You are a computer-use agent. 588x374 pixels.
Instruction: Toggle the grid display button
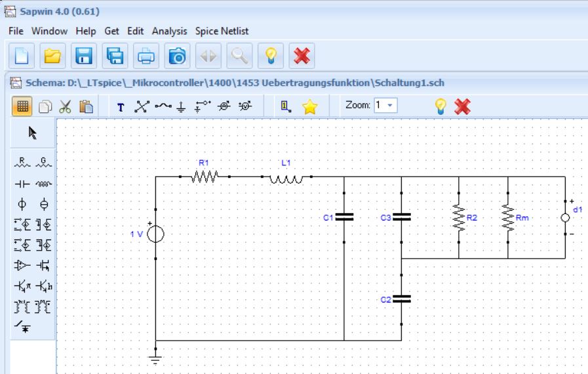click(22, 106)
